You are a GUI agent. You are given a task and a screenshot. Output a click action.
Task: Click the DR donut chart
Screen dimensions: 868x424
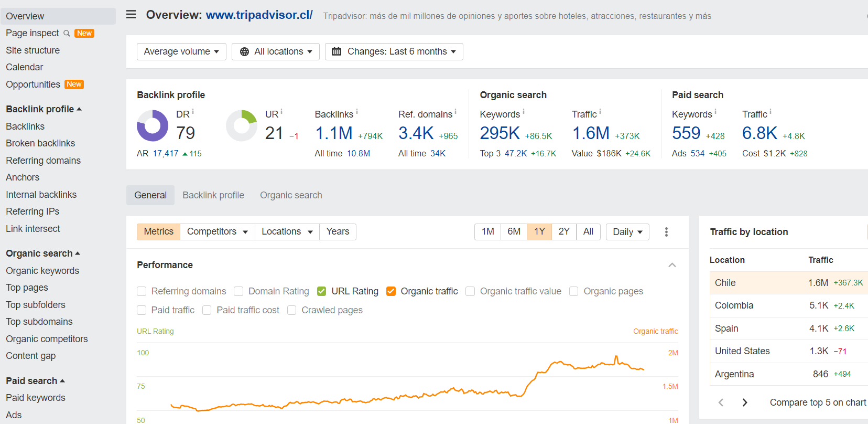click(153, 125)
